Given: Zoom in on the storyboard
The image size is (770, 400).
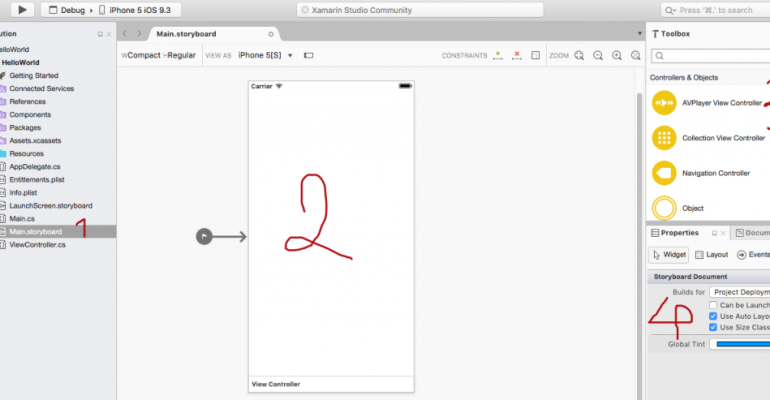Looking at the screenshot, I should coord(617,55).
